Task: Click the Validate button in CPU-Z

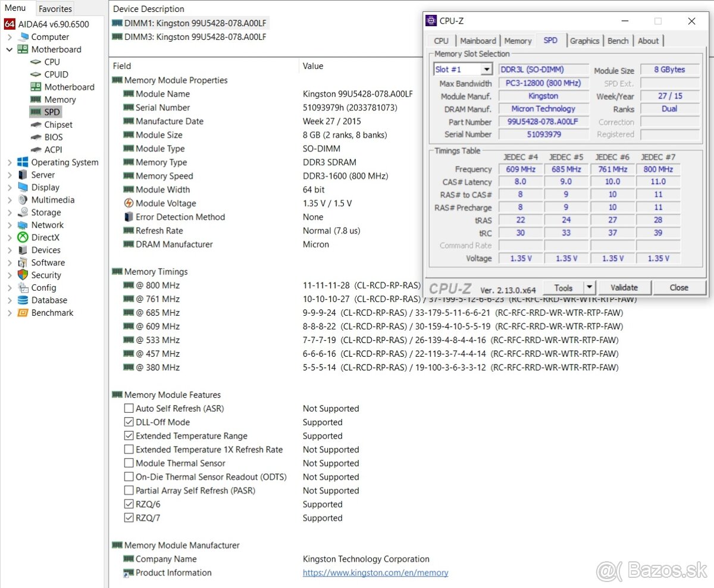Action: click(x=624, y=287)
